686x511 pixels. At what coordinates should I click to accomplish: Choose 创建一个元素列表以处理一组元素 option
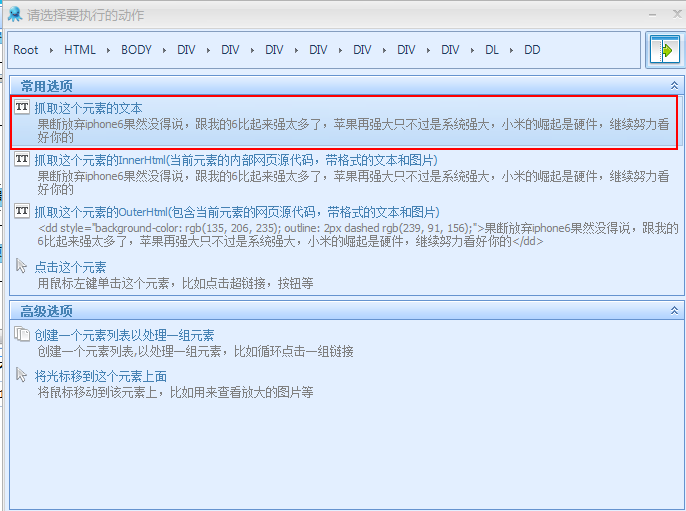tap(124, 336)
